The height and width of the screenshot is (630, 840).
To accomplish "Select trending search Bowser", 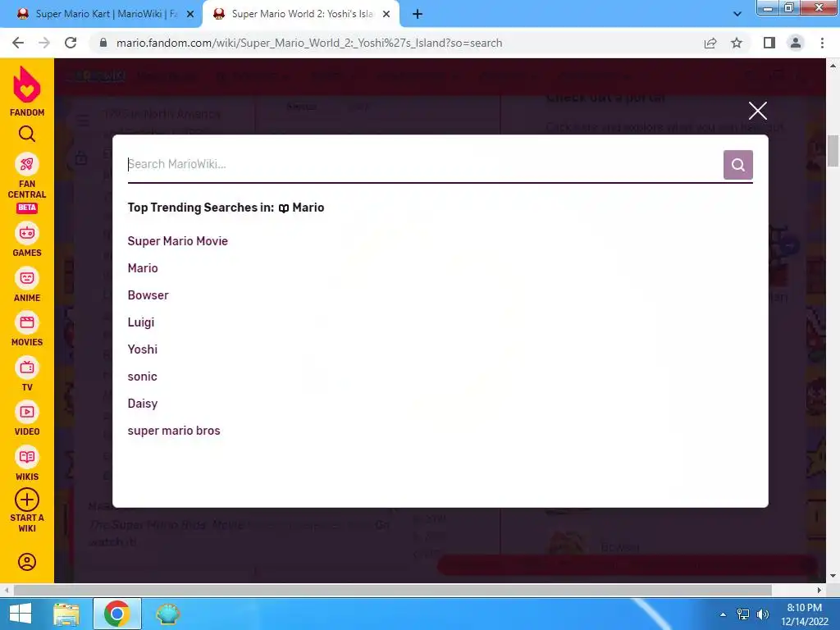I will coord(148,295).
